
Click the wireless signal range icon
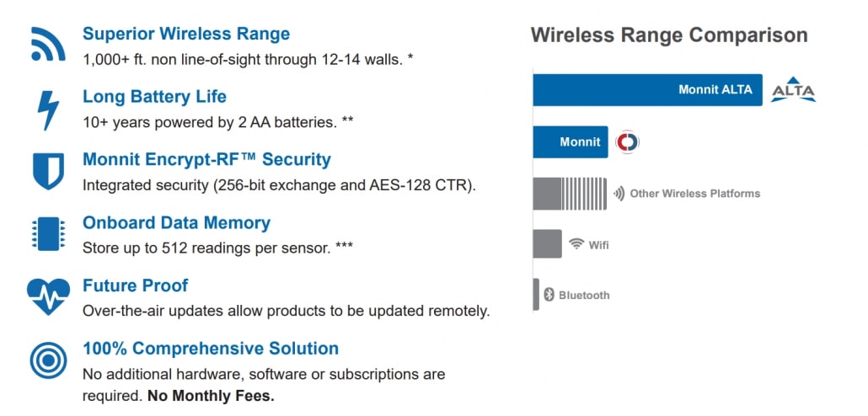pyautogui.click(x=47, y=45)
